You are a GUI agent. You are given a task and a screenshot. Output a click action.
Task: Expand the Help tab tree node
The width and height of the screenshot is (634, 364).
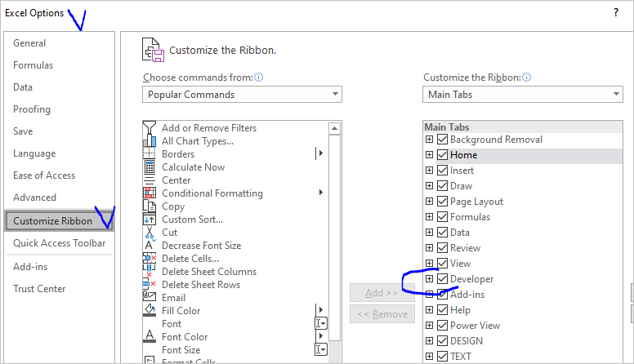click(430, 310)
